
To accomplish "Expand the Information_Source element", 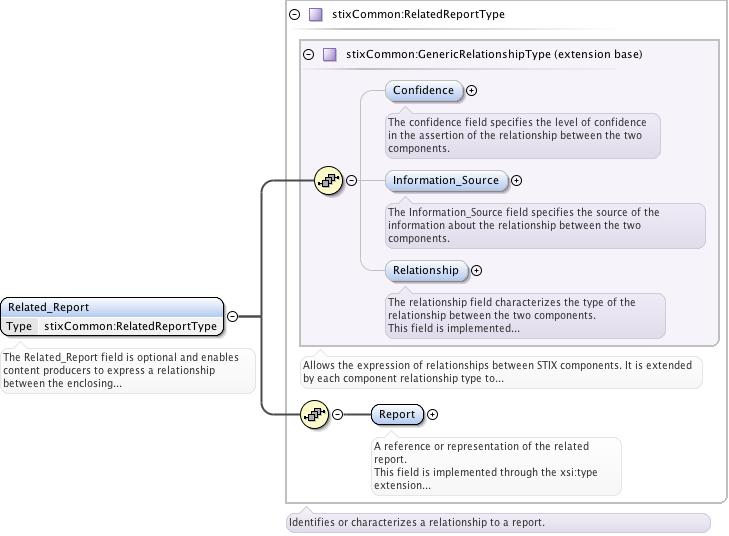I will tap(517, 181).
